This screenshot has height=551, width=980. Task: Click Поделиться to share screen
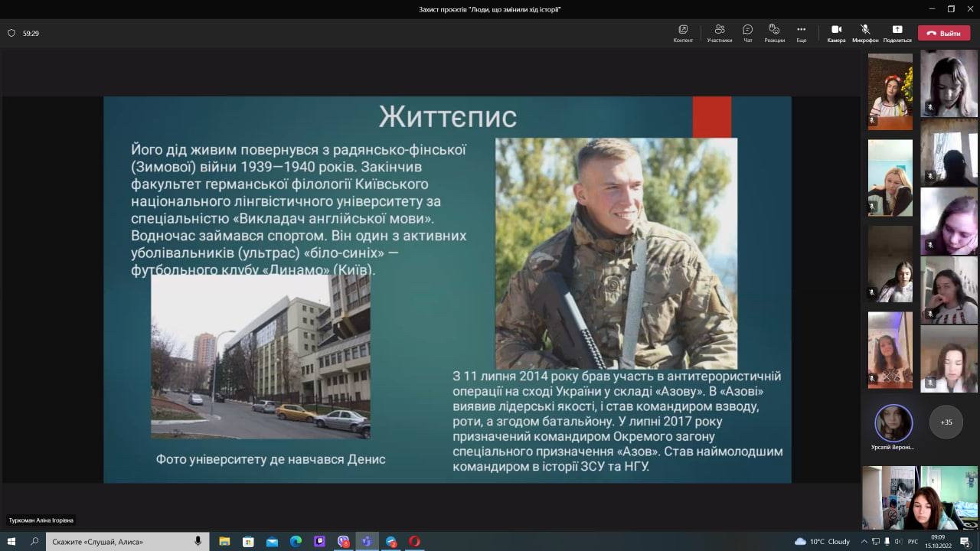coord(897,33)
